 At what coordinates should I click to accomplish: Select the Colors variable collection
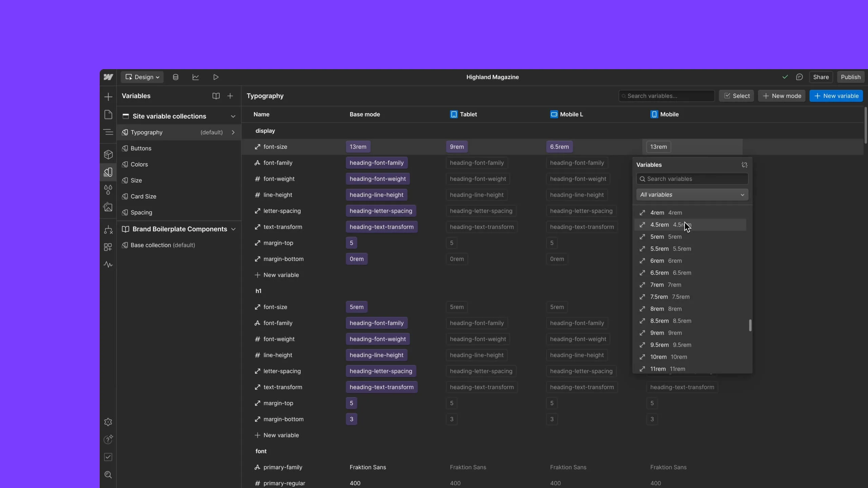[x=139, y=164]
